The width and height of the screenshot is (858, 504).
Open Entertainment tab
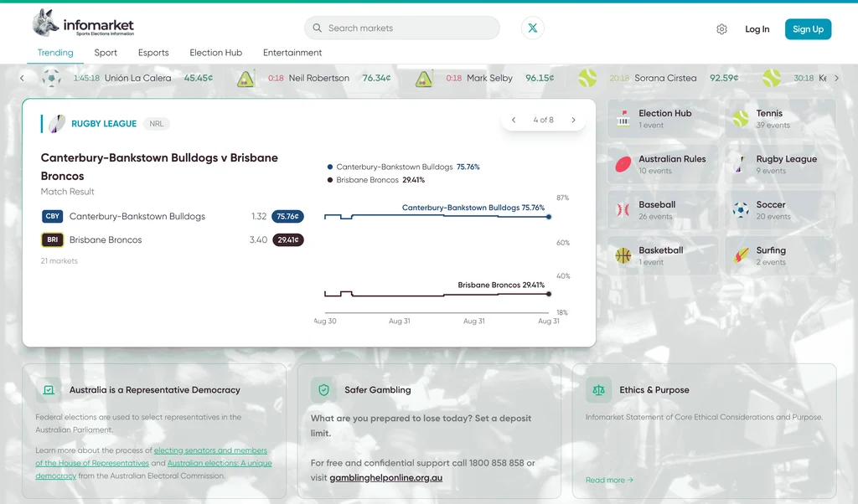pyautogui.click(x=292, y=53)
